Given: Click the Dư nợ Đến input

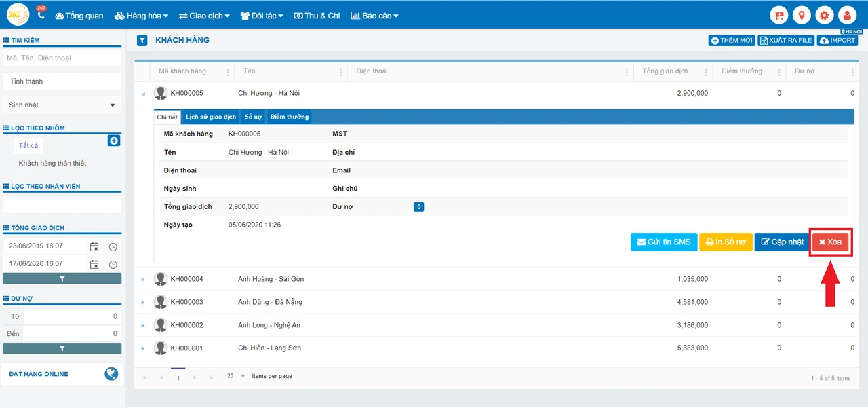Looking at the screenshot, I should 72,333.
